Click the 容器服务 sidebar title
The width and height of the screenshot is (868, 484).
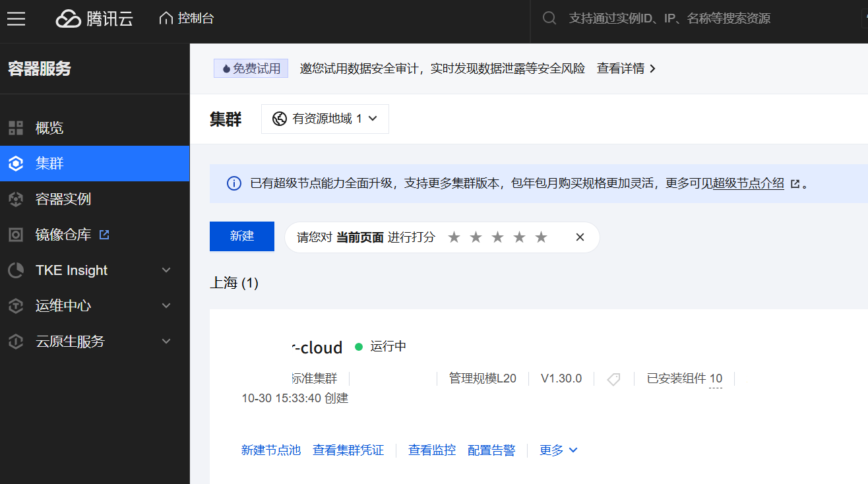click(40, 69)
